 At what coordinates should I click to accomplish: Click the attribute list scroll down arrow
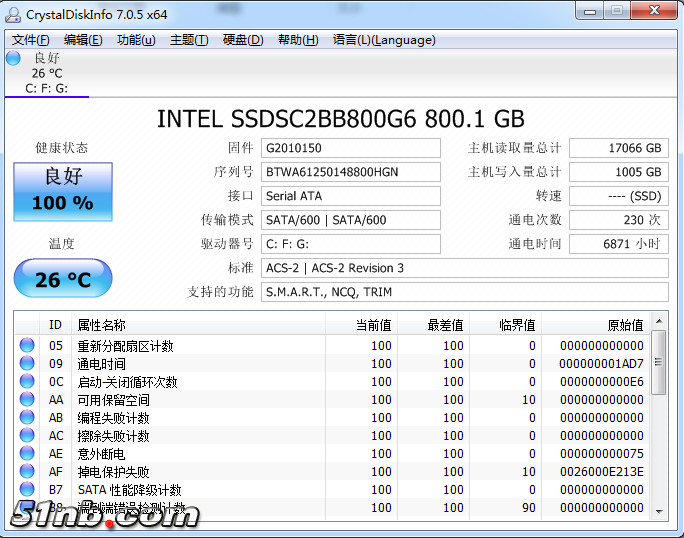click(x=659, y=511)
